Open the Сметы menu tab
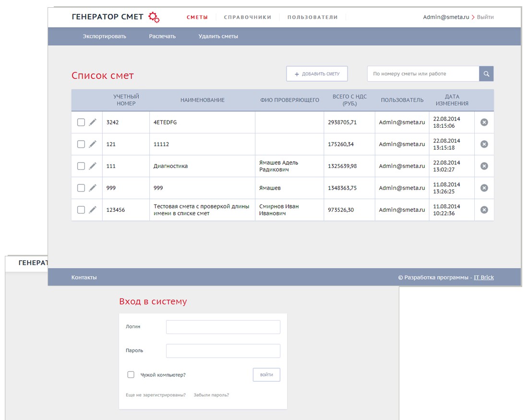 197,17
